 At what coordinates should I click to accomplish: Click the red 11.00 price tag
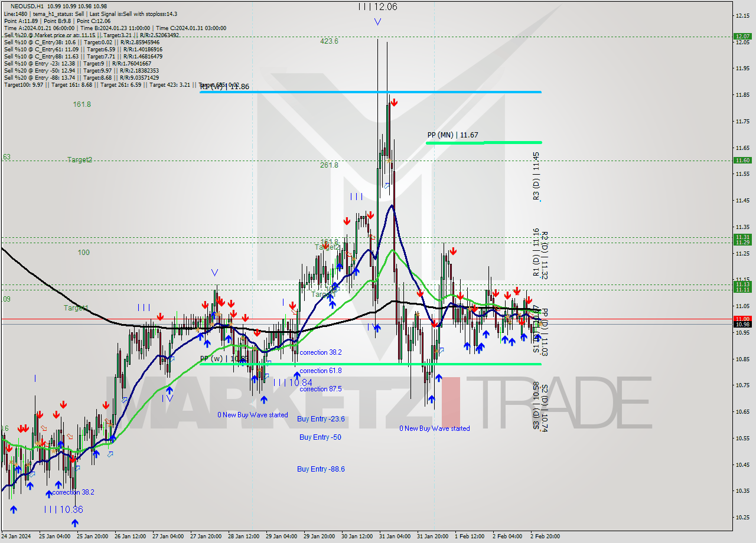click(x=742, y=319)
